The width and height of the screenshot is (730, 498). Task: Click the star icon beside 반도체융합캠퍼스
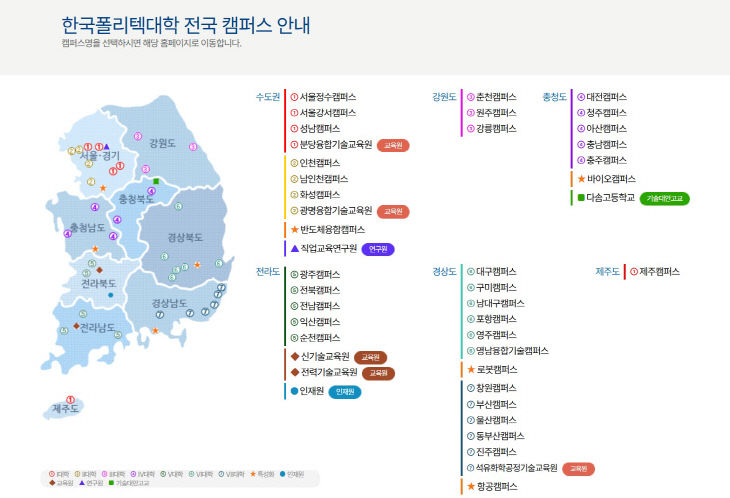pyautogui.click(x=294, y=229)
